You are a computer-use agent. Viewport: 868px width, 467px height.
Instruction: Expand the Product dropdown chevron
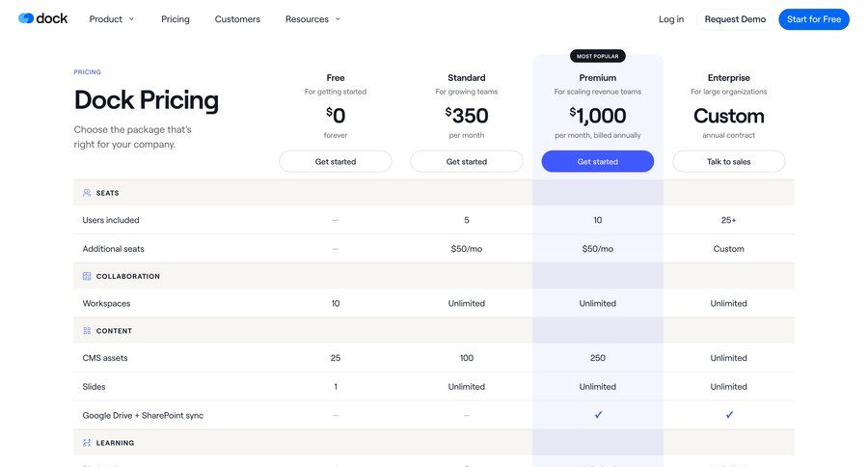pos(132,19)
